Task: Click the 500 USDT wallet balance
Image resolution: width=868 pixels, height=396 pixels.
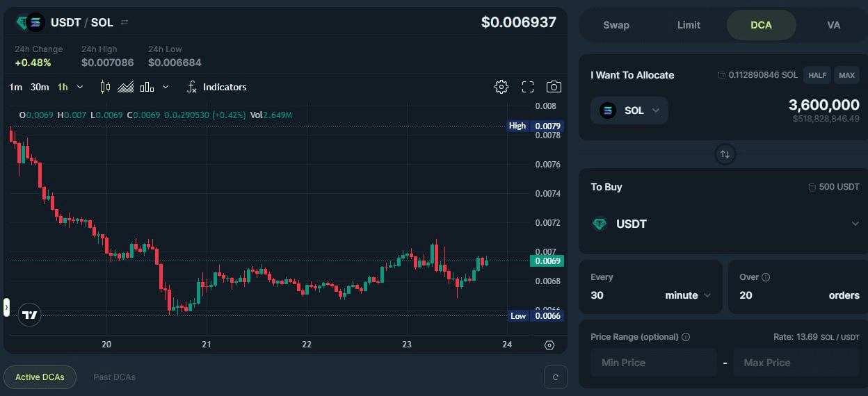Action: coord(839,187)
